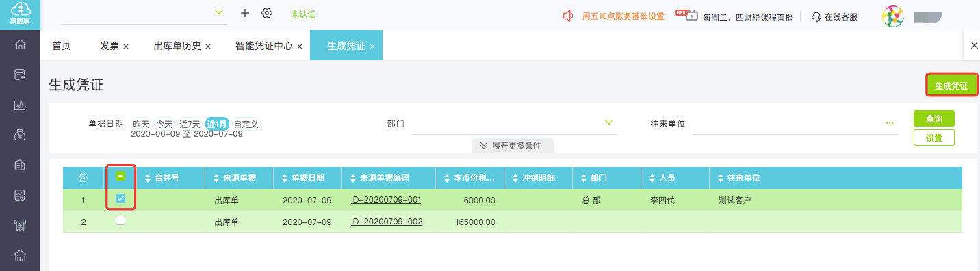Open table column settings gear icon
This screenshot has width=980, height=271.
(83, 178)
